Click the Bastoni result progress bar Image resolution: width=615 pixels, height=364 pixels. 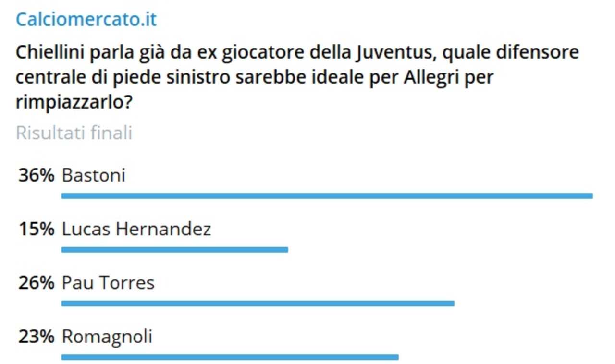pos(327,196)
